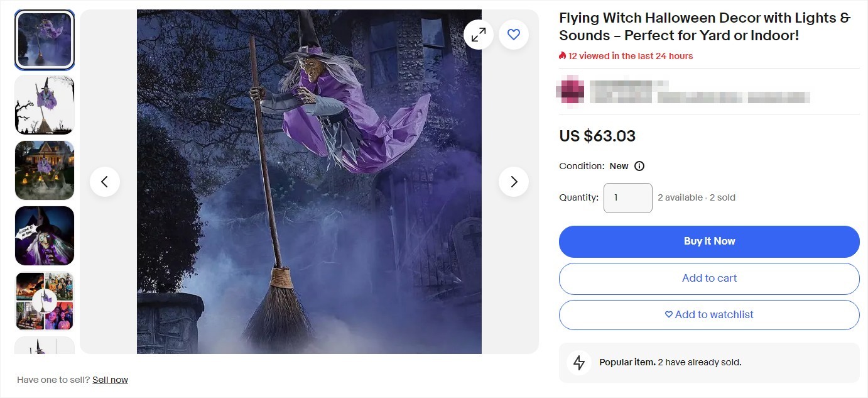The image size is (868, 398).
Task: Advance to the next image with right arrow
Action: click(514, 182)
